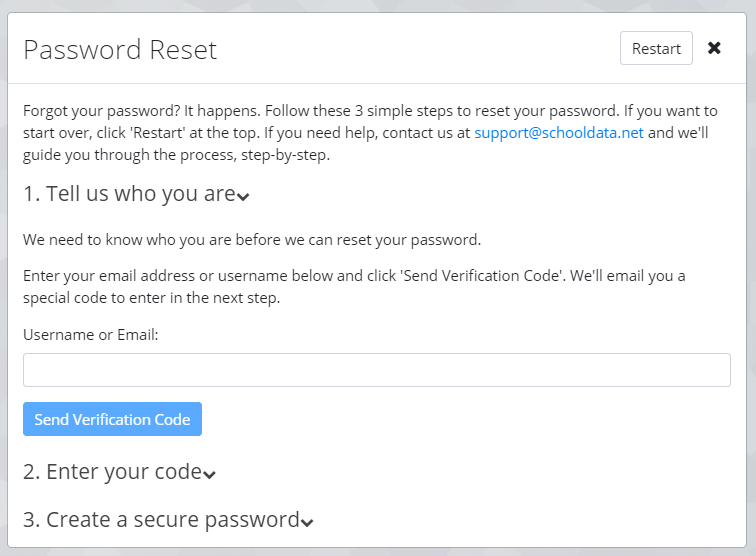This screenshot has height=556, width=756.
Task: Click the 'Username or Email:' field label
Action: click(x=91, y=335)
